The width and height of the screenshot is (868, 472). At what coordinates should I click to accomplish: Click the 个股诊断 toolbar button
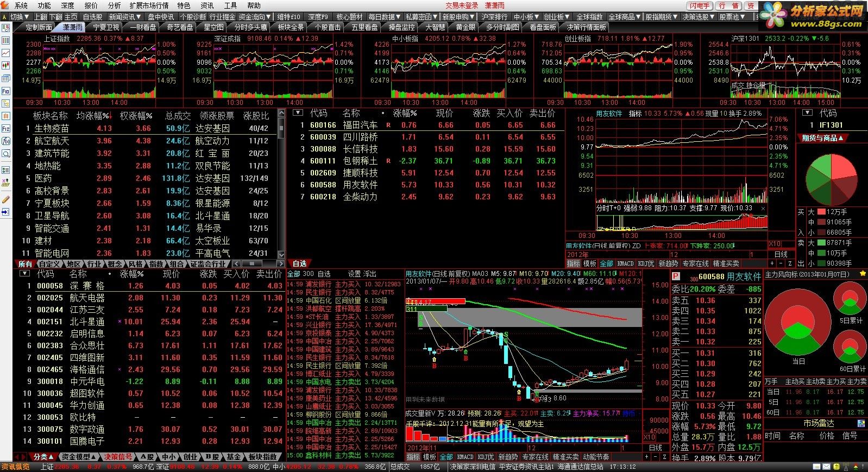click(193, 17)
